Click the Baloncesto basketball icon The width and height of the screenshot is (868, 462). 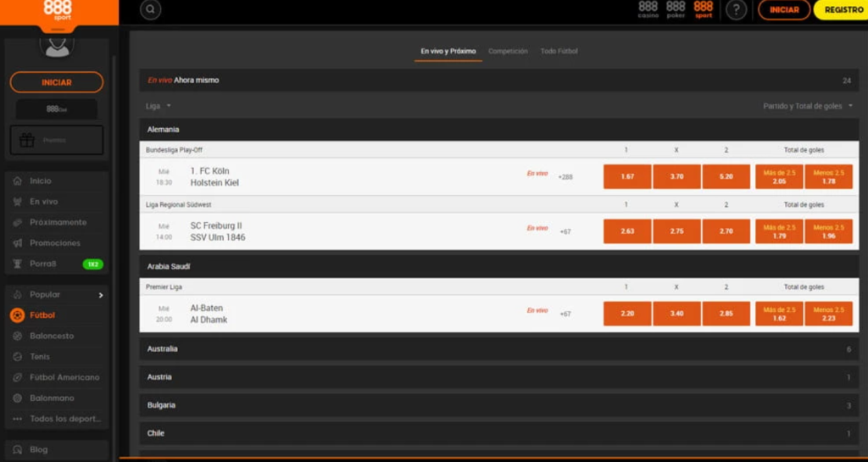point(17,336)
